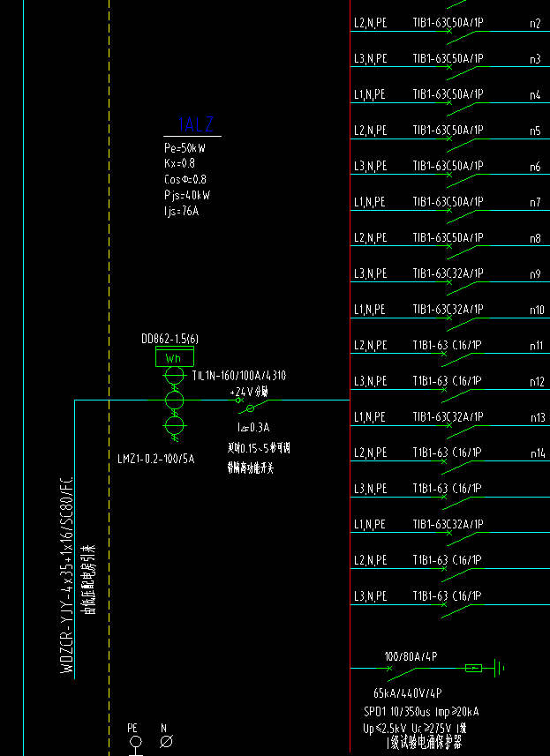
Task: Click the n2 circuit number label
Action: (535, 24)
